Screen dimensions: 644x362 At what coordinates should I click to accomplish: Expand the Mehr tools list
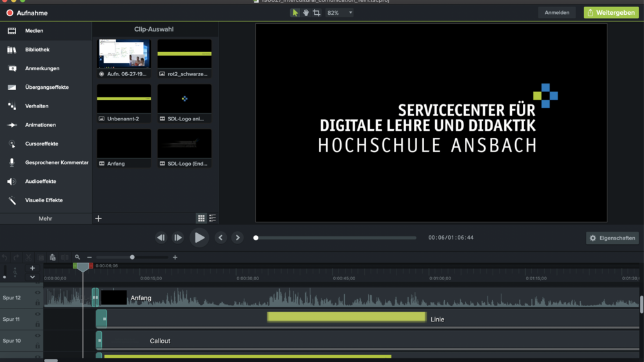[46, 219]
